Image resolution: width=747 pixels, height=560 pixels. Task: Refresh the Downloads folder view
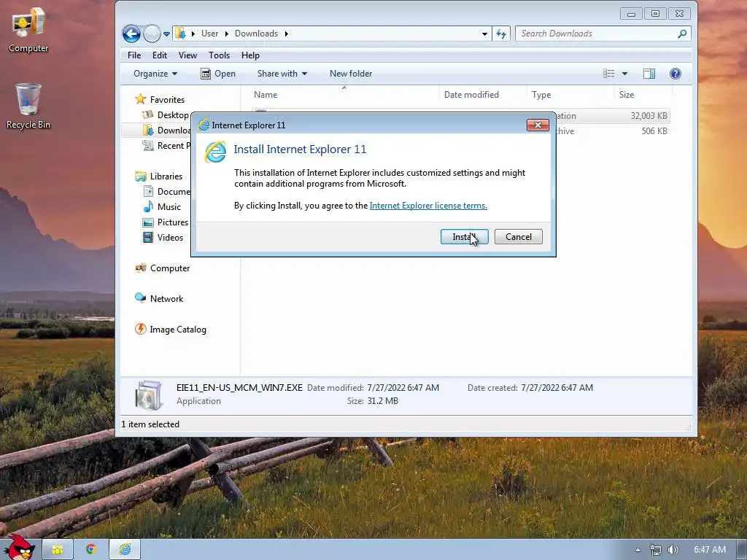pyautogui.click(x=501, y=34)
